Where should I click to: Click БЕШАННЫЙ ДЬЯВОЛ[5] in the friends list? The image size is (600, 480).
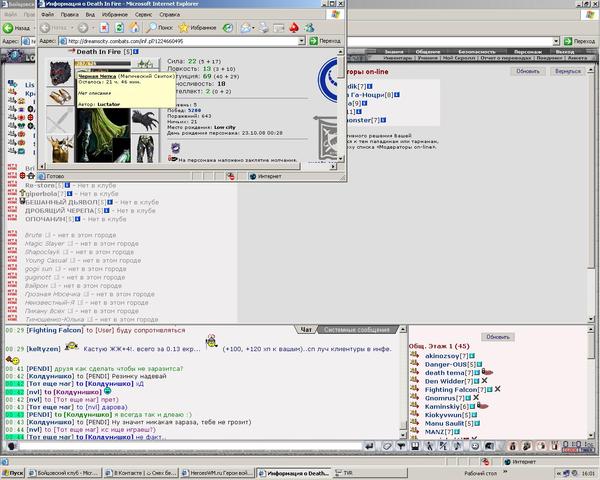pos(65,202)
